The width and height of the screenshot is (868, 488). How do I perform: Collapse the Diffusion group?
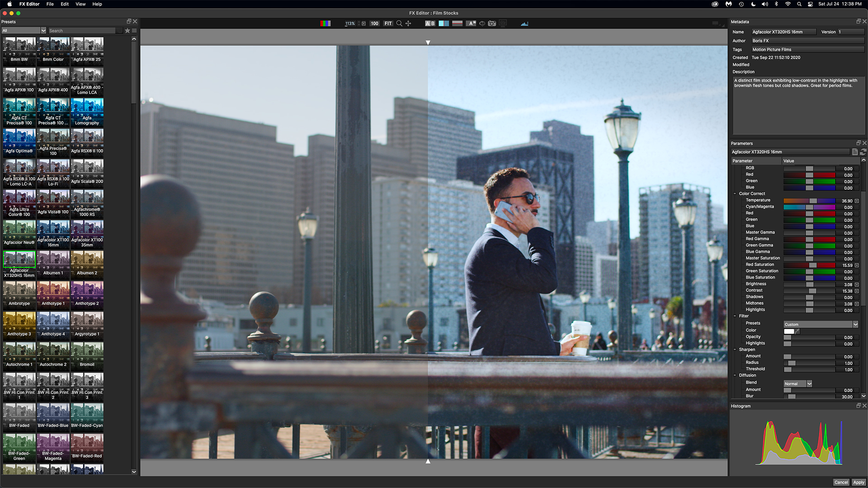(735, 375)
